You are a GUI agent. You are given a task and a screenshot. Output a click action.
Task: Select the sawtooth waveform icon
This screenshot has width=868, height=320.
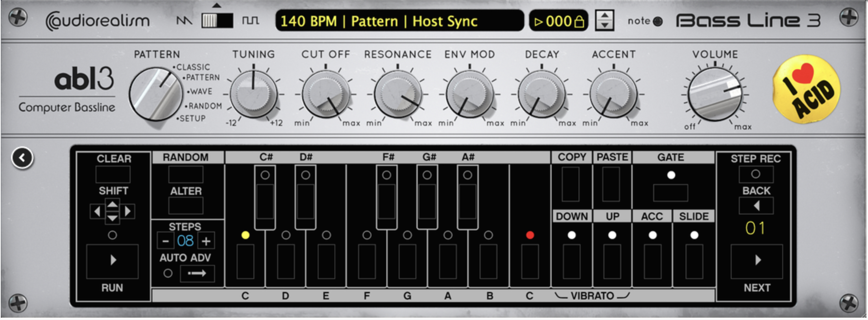point(184,20)
